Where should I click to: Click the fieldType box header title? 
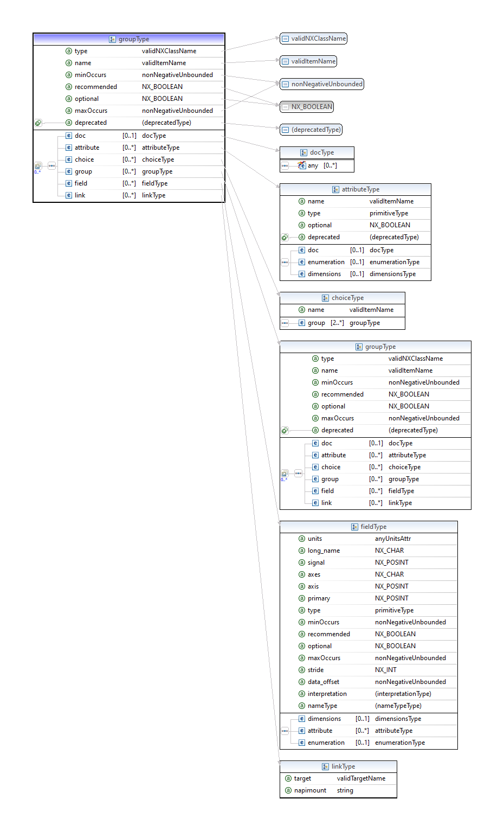tap(373, 527)
